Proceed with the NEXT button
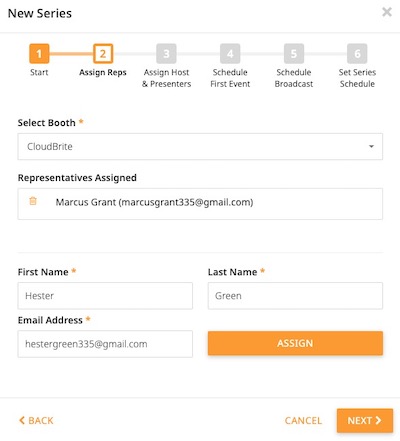This screenshot has width=400, height=441. point(365,420)
